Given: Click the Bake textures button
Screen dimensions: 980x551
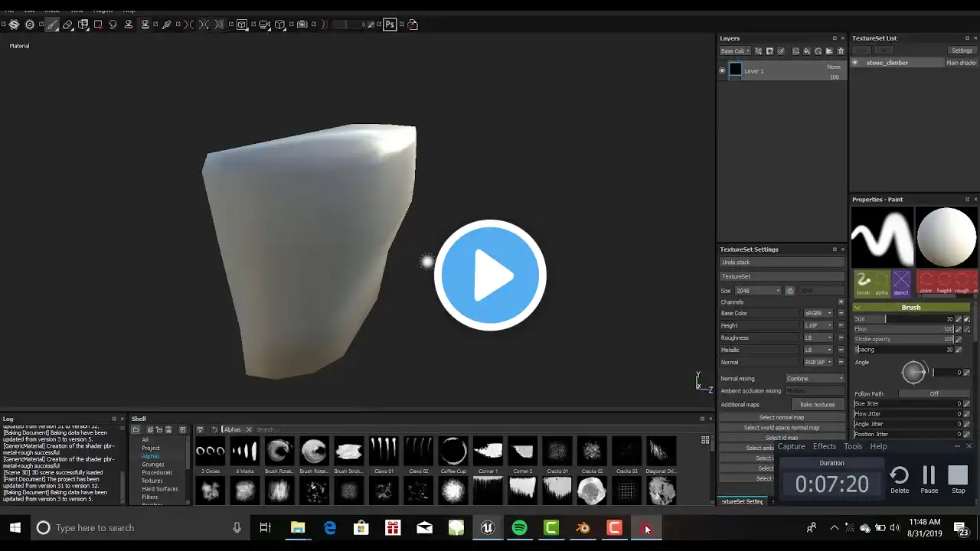Looking at the screenshot, I should [x=818, y=404].
